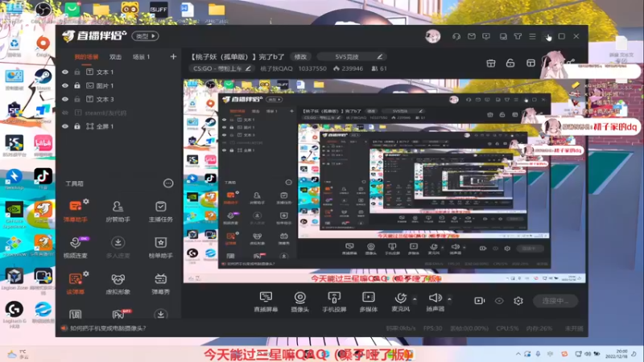This screenshot has width=644, height=362.
Task: Open 如何把手机变成电脑摄像头? help link
Action: (x=108, y=328)
